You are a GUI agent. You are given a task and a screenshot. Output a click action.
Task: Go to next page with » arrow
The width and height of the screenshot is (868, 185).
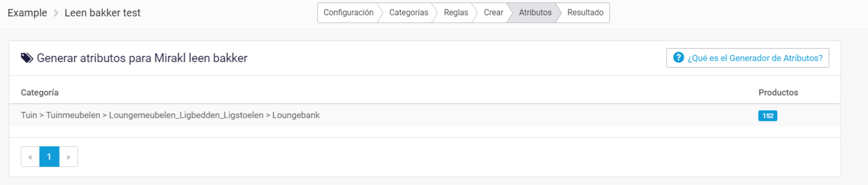pyautogui.click(x=68, y=157)
